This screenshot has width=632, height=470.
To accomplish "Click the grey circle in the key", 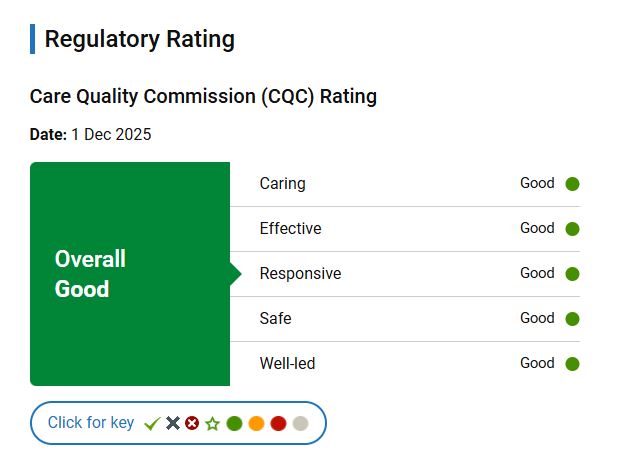I will (300, 423).
